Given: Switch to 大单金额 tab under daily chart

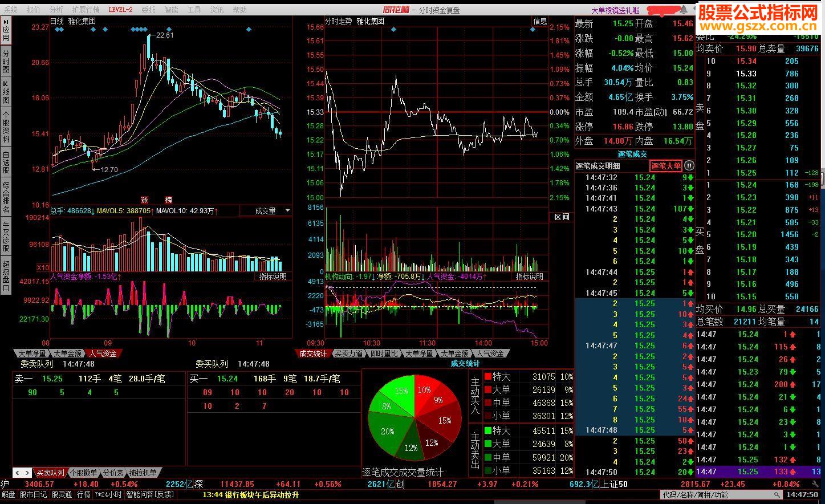Looking at the screenshot, I should 68,353.
